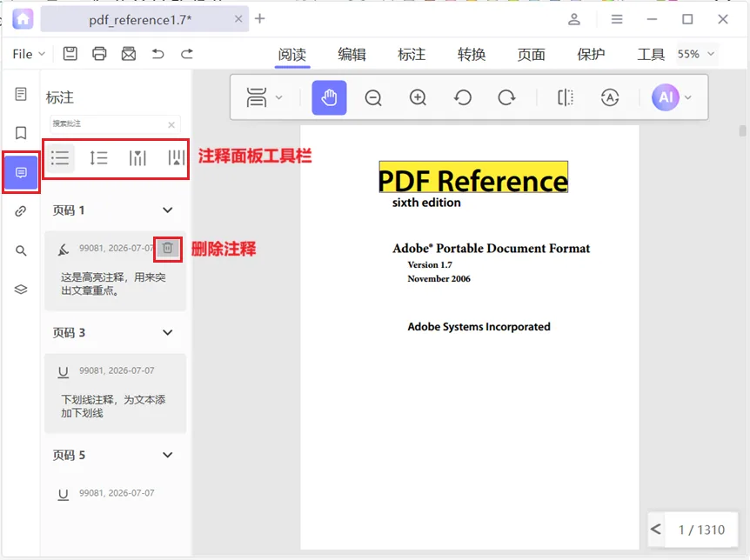
Task: Open a new tab with the plus button
Action: tap(260, 18)
